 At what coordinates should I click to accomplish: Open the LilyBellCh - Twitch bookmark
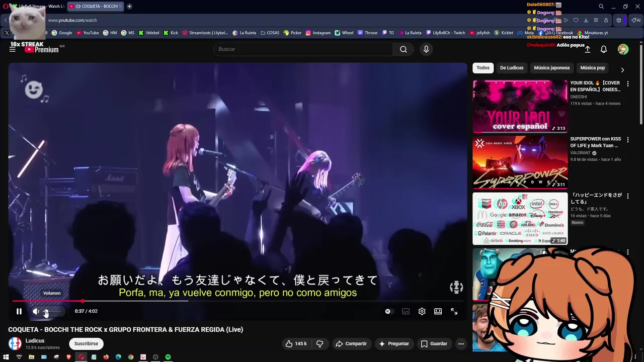[x=445, y=33]
